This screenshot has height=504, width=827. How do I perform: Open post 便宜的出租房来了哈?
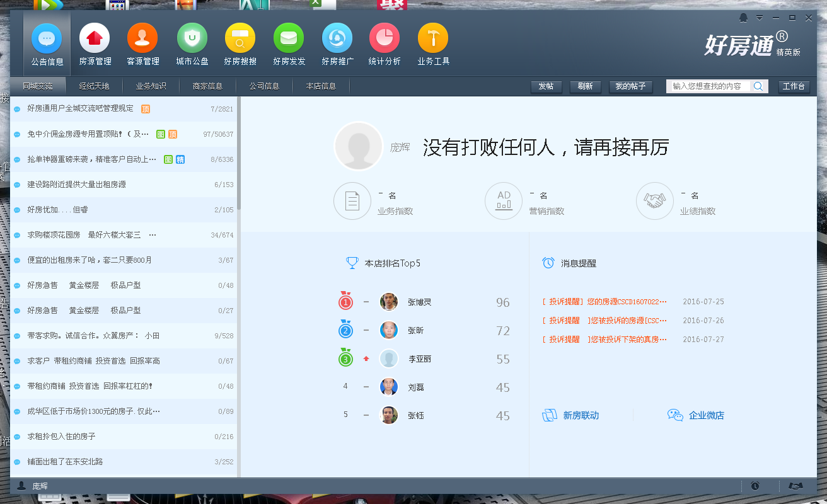pyautogui.click(x=124, y=260)
